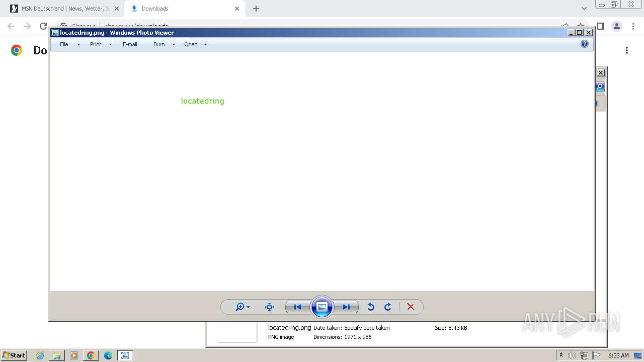Click the 'PNG image' file type text
The image size is (644, 362).
[281, 337]
